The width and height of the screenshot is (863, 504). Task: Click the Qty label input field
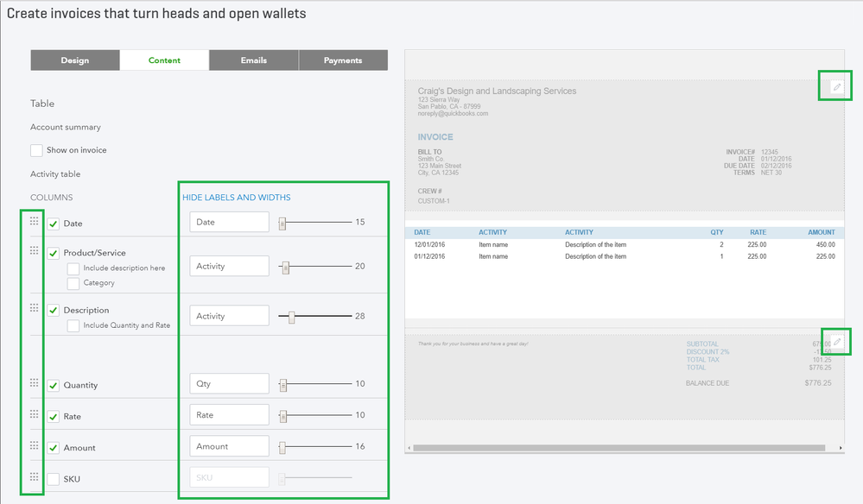229,384
